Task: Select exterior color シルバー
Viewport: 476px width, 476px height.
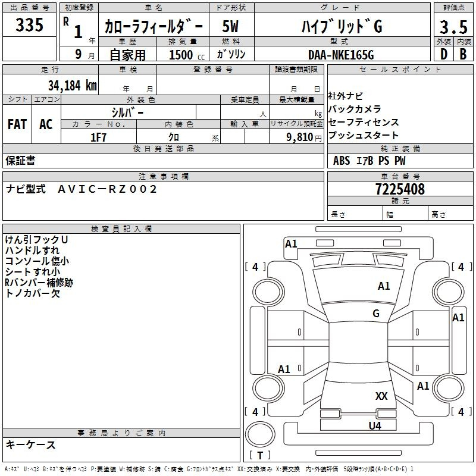Action: click(x=127, y=112)
